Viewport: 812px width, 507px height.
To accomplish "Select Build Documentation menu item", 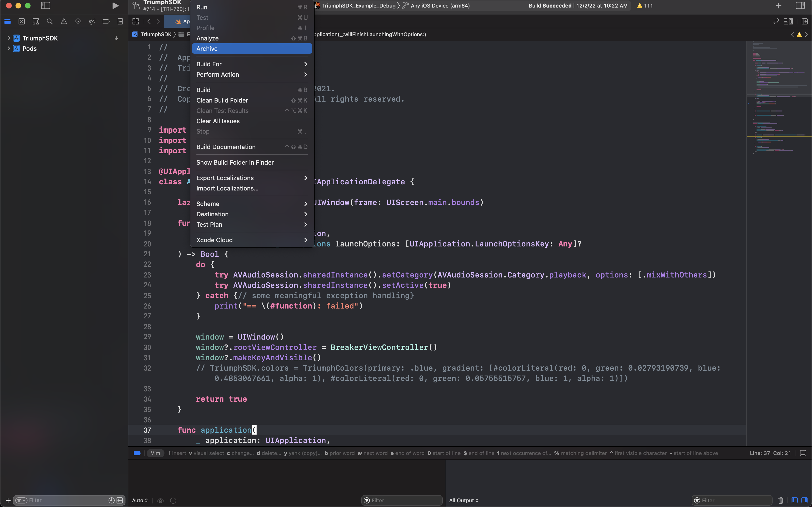I will coord(252,147).
